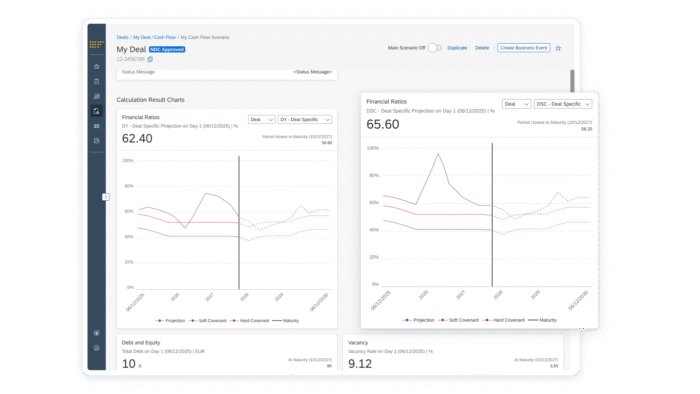Viewport: 700px width, 394px height.
Task: Open the clipboard tasks icon in sidebar
Action: click(96, 81)
